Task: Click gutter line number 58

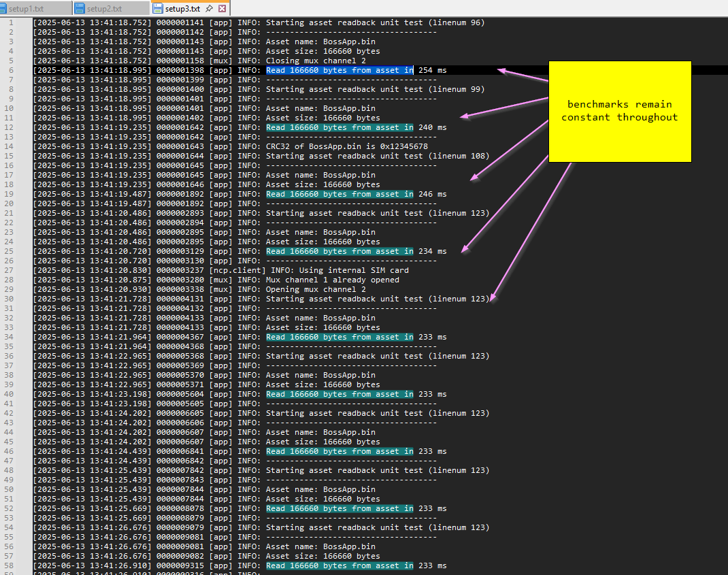Action: [x=10, y=565]
